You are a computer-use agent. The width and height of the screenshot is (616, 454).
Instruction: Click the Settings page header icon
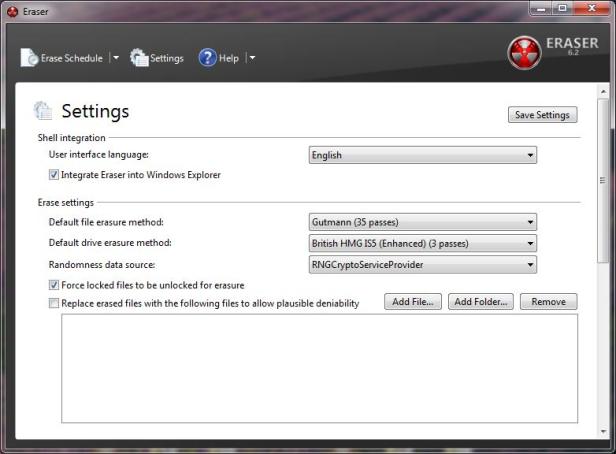click(43, 110)
